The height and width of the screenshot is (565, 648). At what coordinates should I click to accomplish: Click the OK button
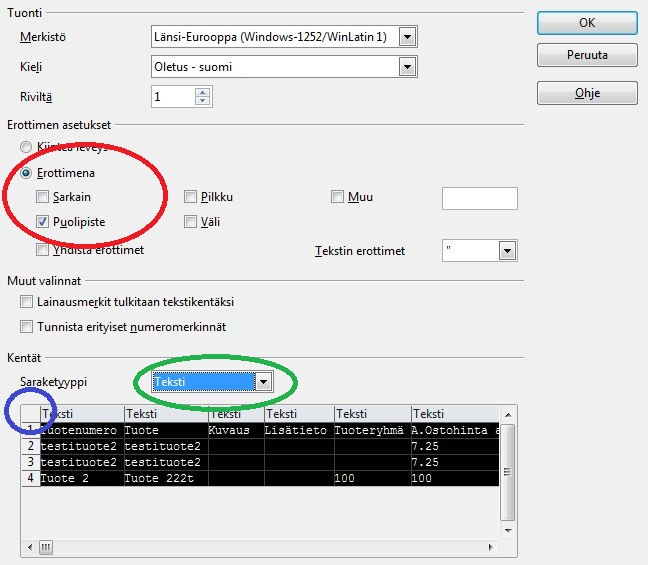tap(587, 22)
